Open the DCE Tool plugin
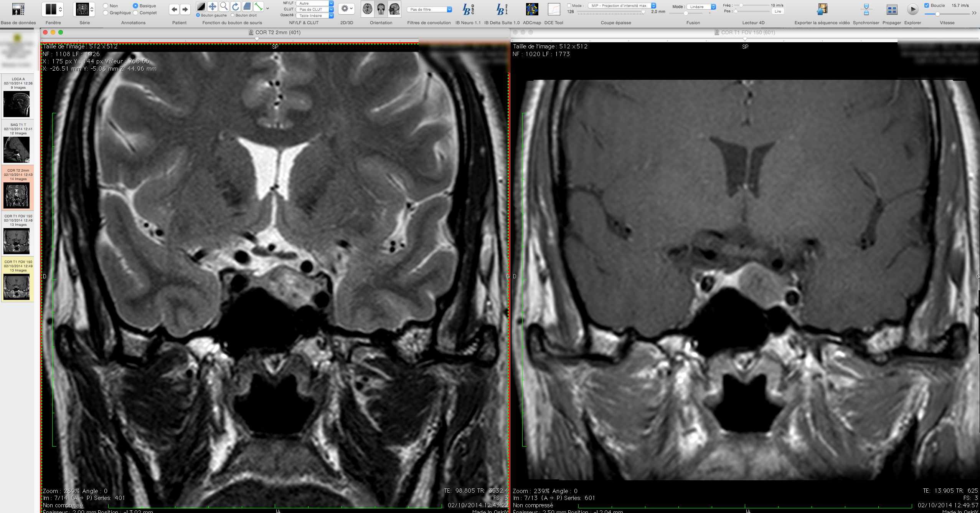The width and height of the screenshot is (980, 513). pos(554,9)
